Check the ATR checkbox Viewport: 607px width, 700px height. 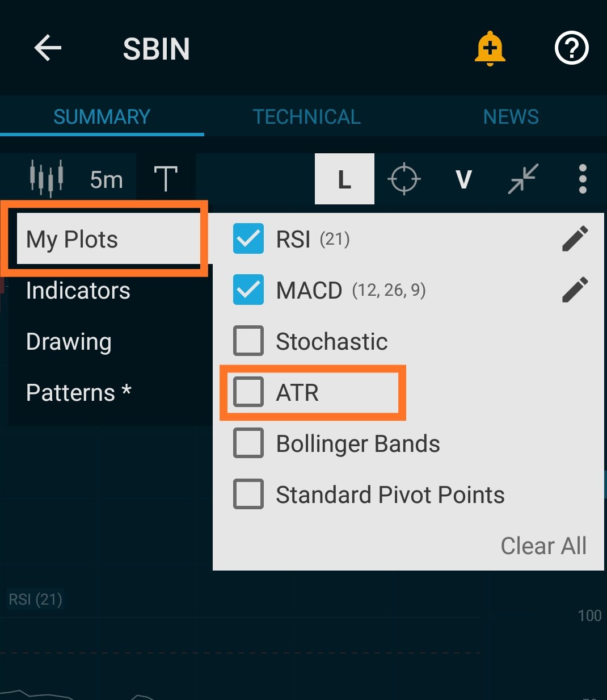point(248,392)
